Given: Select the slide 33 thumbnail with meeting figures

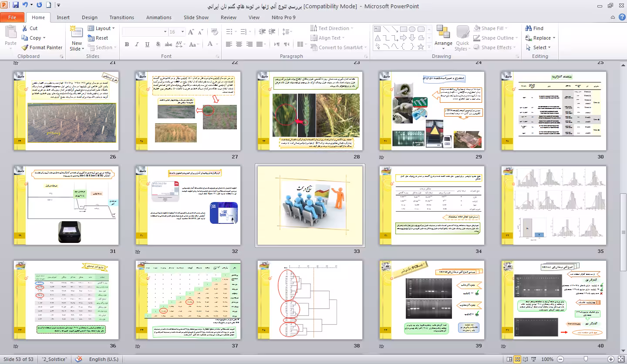Looking at the screenshot, I should coord(310,206).
